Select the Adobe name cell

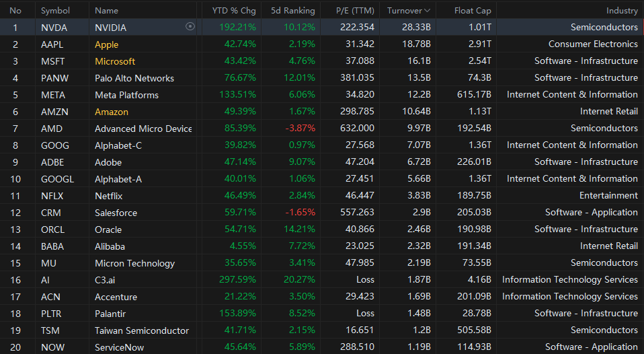pyautogui.click(x=108, y=162)
